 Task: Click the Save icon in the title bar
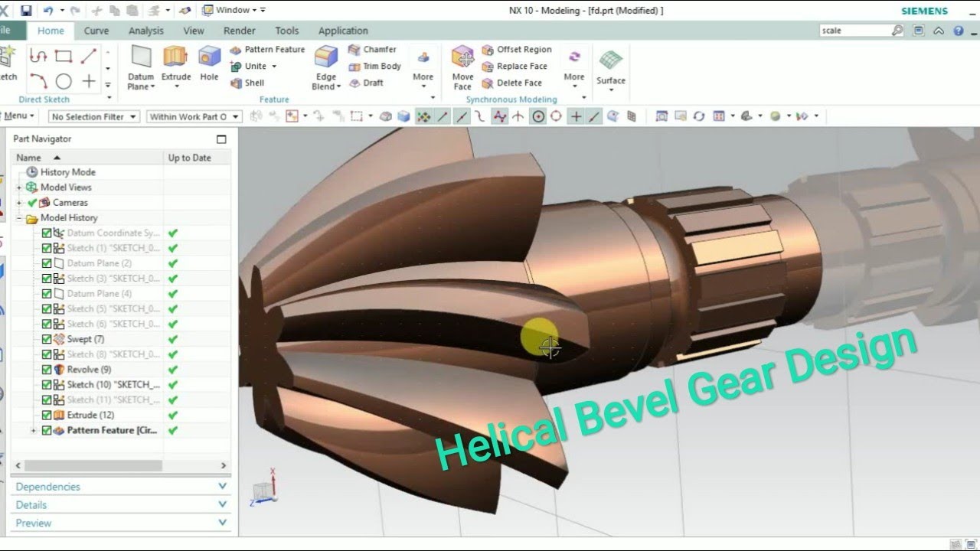(x=26, y=11)
